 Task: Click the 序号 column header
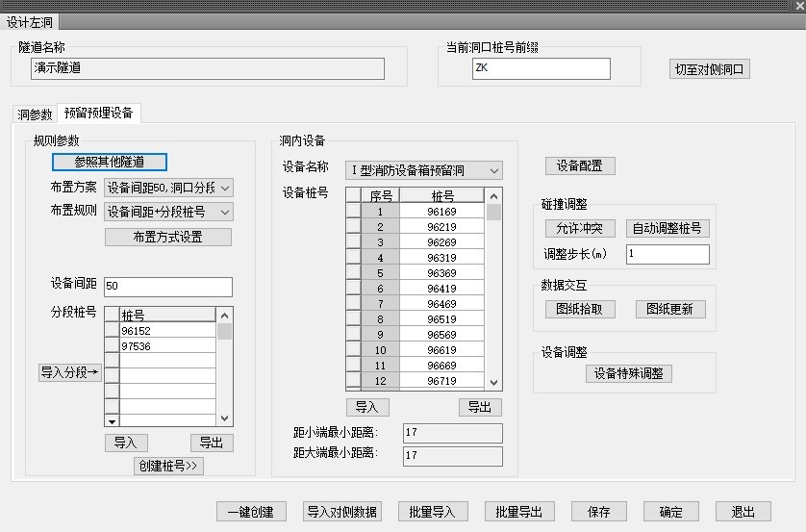380,196
